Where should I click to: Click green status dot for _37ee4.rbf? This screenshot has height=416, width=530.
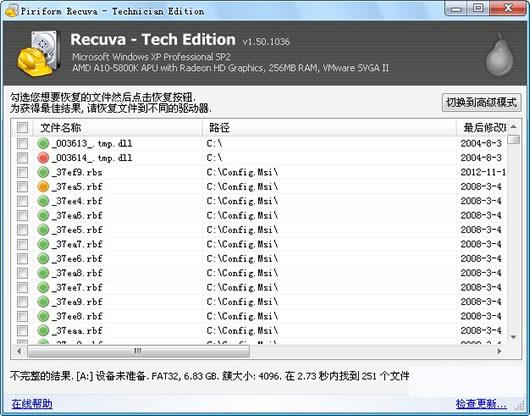43,201
